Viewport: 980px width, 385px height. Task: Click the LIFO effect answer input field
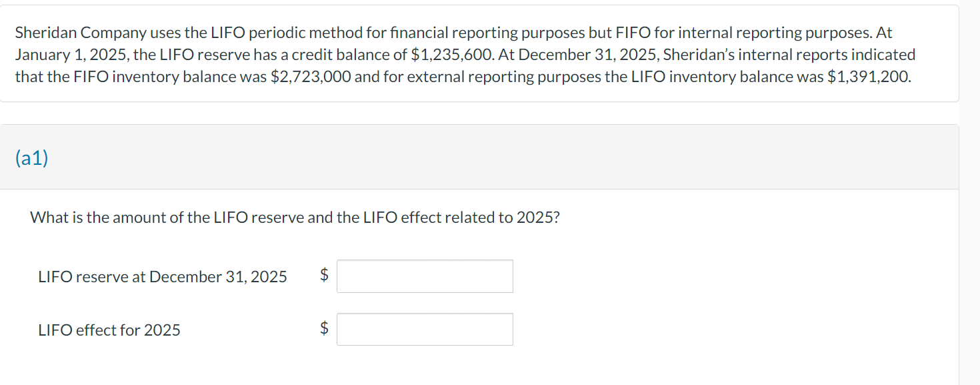[425, 328]
